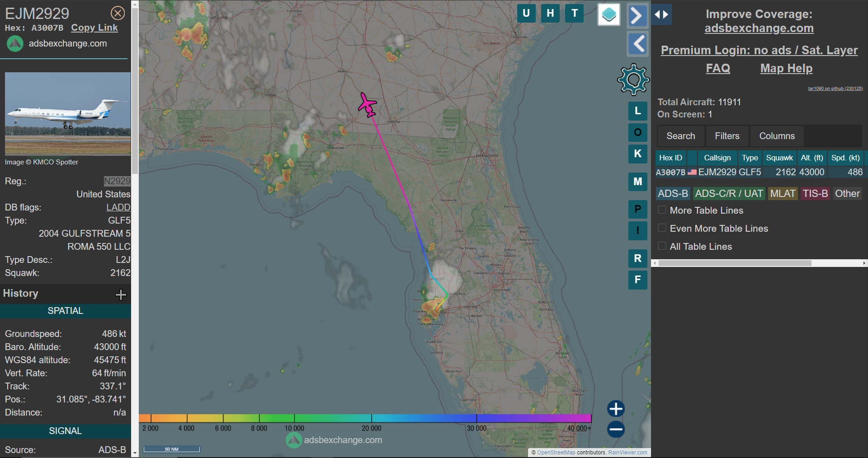This screenshot has width=868, height=458.
Task: Toggle the Other source filter
Action: [x=847, y=194]
